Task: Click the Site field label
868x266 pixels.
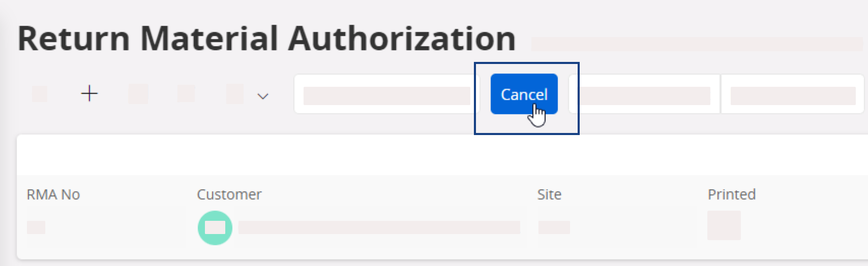Action: point(549,194)
